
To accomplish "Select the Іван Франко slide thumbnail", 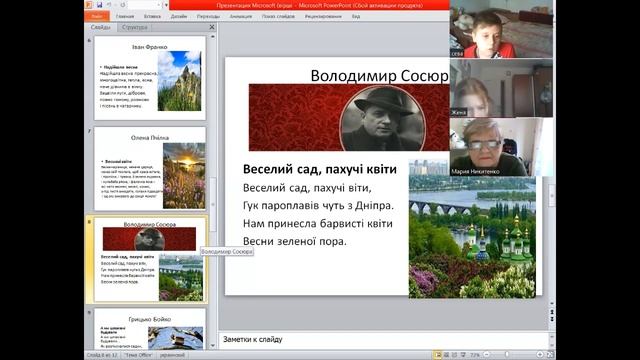I will [x=150, y=78].
